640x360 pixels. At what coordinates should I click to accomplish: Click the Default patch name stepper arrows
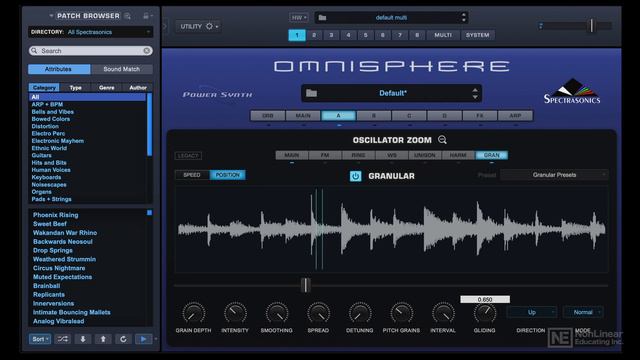[x=475, y=93]
